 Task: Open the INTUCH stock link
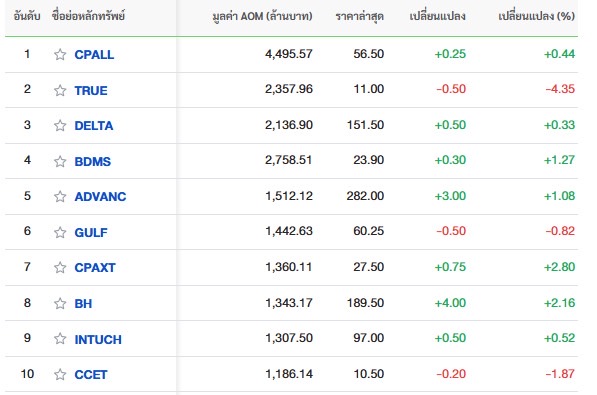(x=98, y=339)
